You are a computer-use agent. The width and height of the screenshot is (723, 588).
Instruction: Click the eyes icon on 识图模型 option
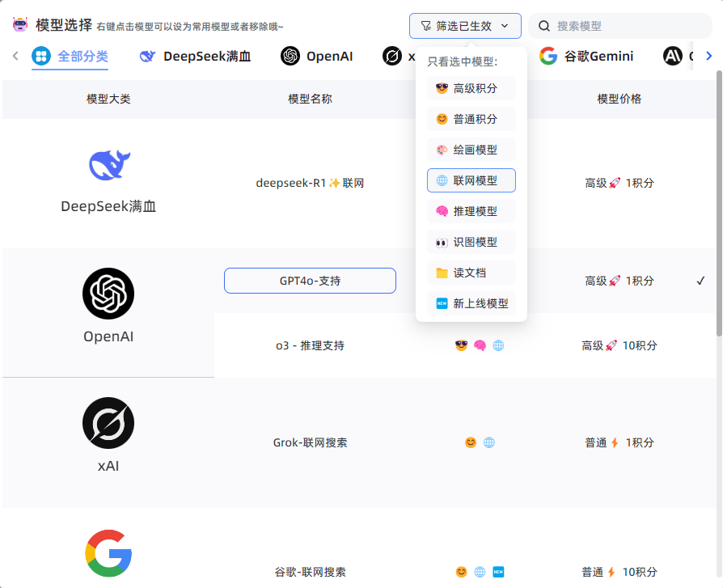(x=442, y=243)
